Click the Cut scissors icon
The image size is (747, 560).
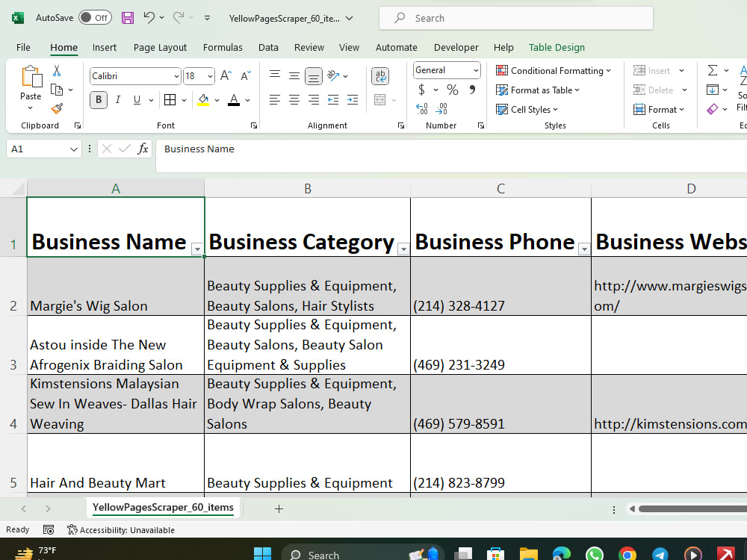click(x=57, y=71)
